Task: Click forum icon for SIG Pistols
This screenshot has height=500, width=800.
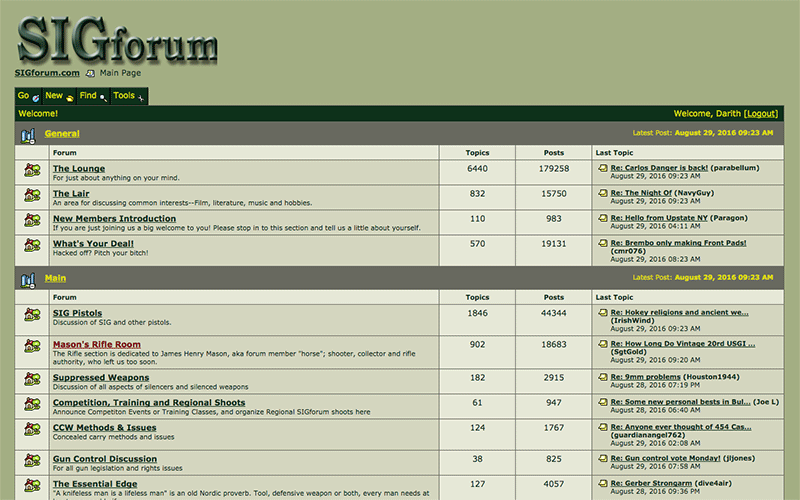Action: pos(32,315)
